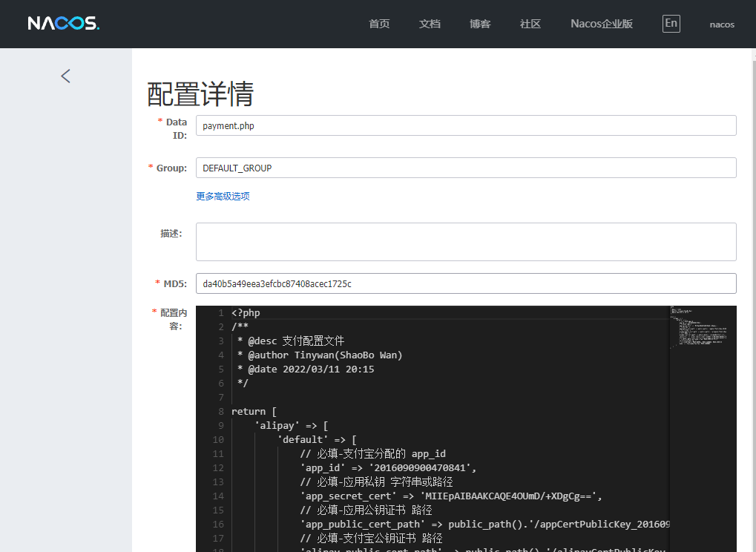Image resolution: width=756 pixels, height=552 pixels.
Task: Switch language with the En toggle
Action: (671, 24)
